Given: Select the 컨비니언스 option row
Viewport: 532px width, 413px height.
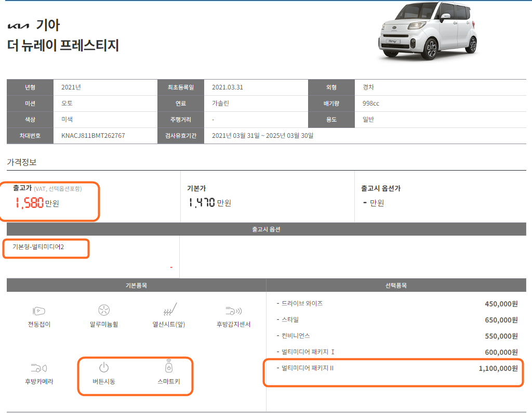Looking at the screenshot, I should pyautogui.click(x=397, y=336).
